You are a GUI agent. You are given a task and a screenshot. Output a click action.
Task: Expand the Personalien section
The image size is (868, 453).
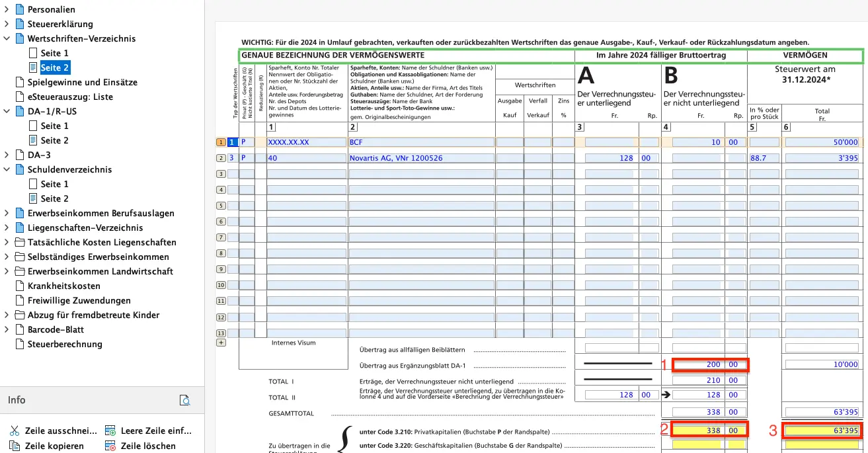[7, 9]
